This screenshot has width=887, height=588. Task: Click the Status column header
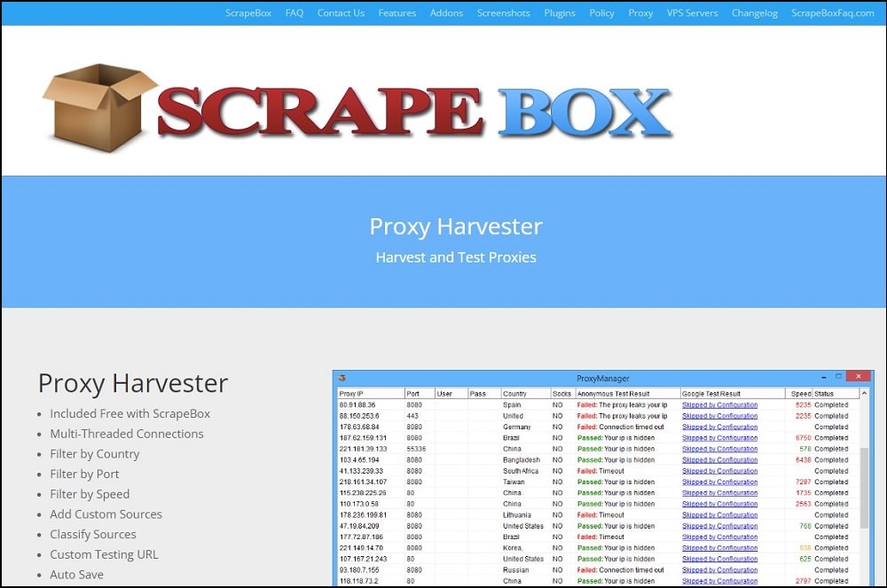(836, 394)
